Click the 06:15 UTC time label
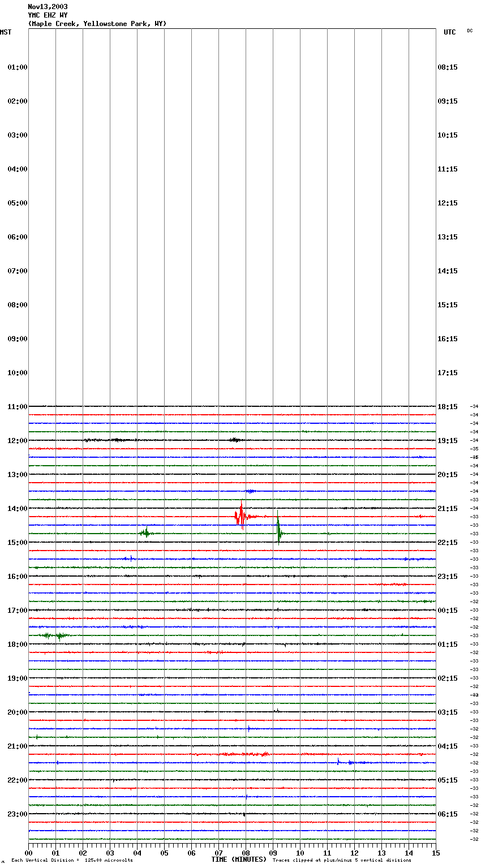The width and height of the screenshot is (481, 868). tap(448, 814)
